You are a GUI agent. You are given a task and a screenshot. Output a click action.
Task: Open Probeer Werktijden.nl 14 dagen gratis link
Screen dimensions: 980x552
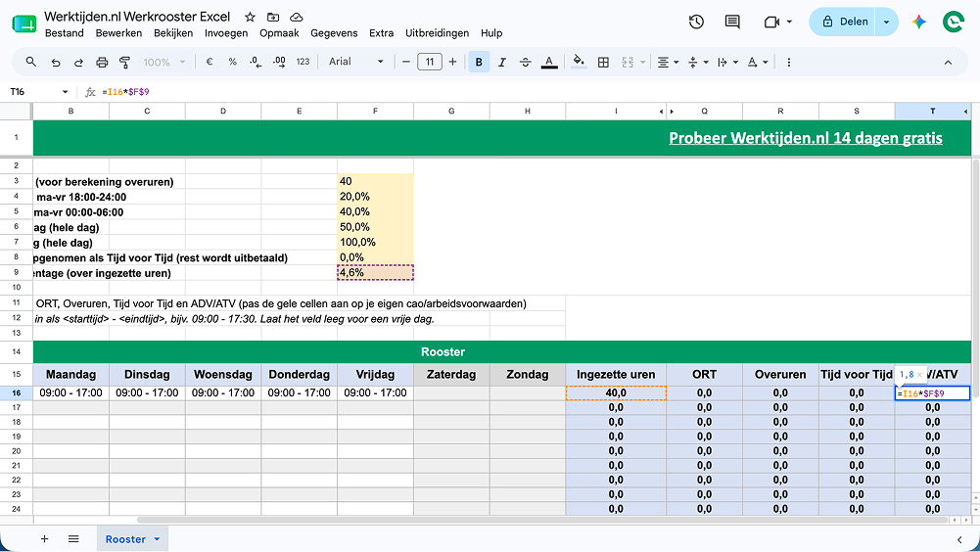(805, 138)
